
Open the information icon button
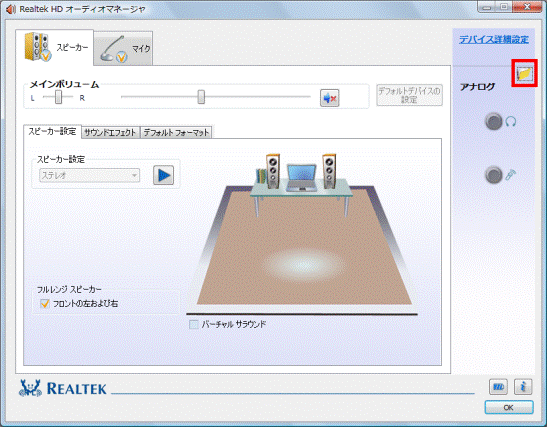coord(523,387)
